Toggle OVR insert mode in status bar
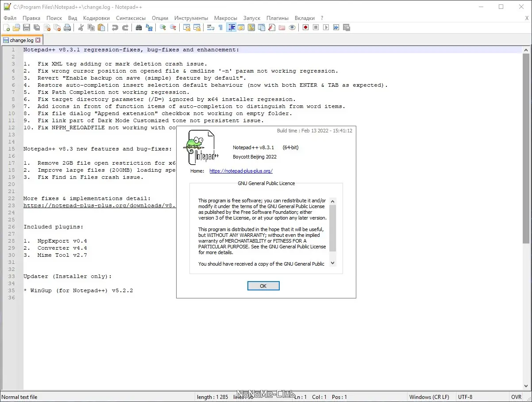The image size is (532, 402). [516, 397]
